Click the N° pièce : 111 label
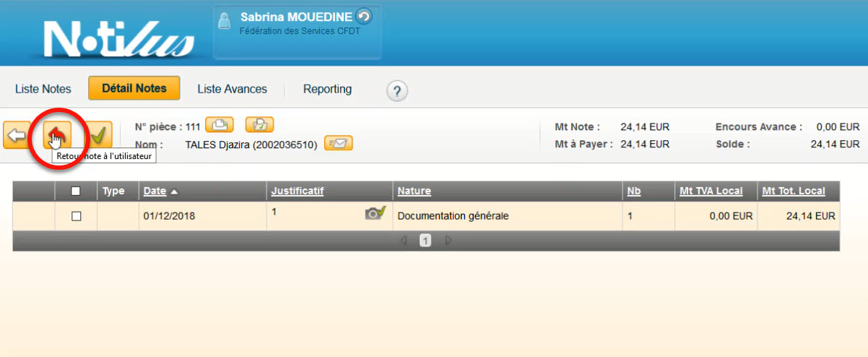This screenshot has width=868, height=357. click(x=168, y=126)
